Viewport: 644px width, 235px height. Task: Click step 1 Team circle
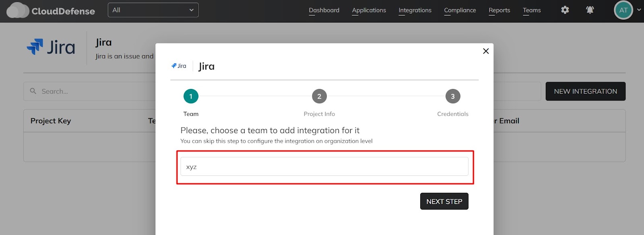[x=191, y=96]
